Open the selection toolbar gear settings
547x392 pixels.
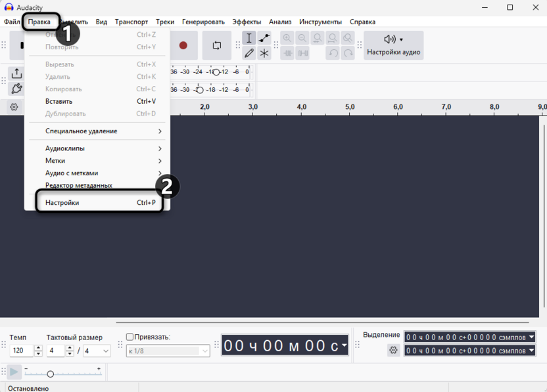click(394, 350)
